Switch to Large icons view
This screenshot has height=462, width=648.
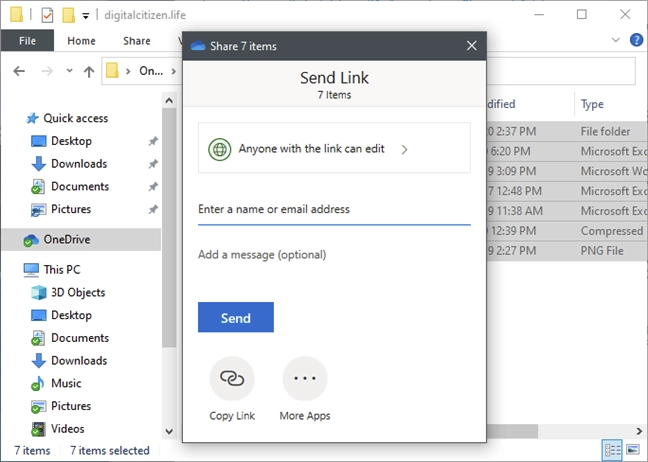pyautogui.click(x=633, y=450)
